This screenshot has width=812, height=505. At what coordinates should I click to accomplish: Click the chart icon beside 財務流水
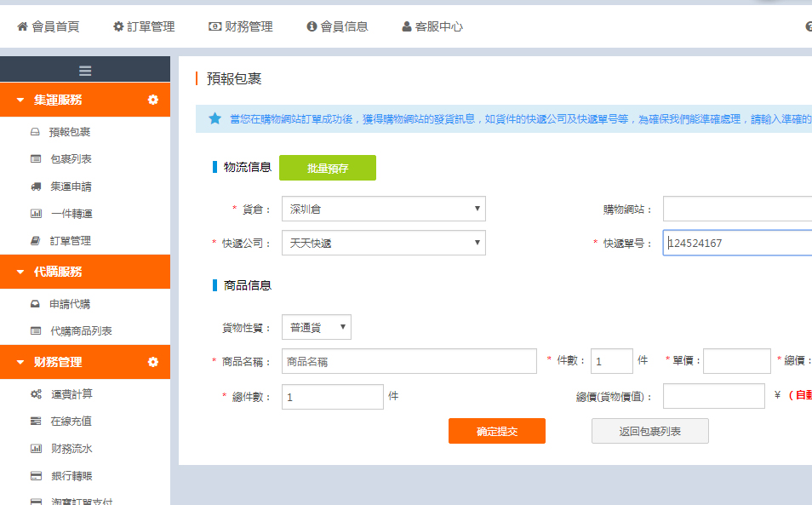coord(36,449)
